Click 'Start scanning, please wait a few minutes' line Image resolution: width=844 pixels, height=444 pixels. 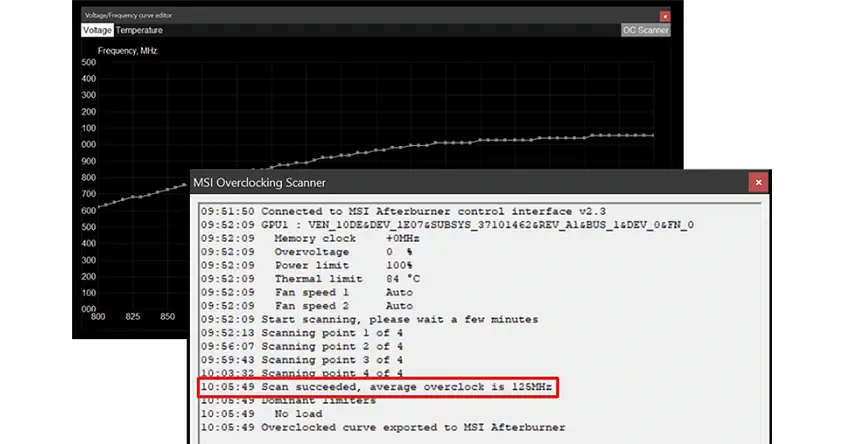tap(369, 319)
